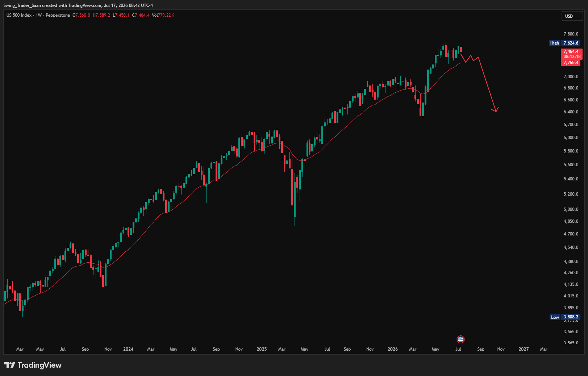The height and width of the screenshot is (376, 588).
Task: Click the 5,400.0 price axis label
Action: click(x=571, y=179)
